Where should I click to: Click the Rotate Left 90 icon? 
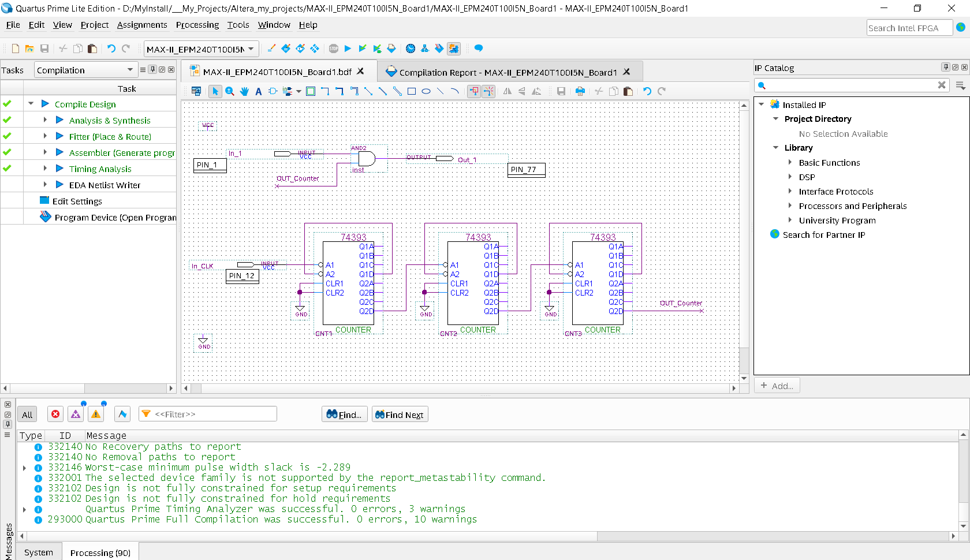536,91
